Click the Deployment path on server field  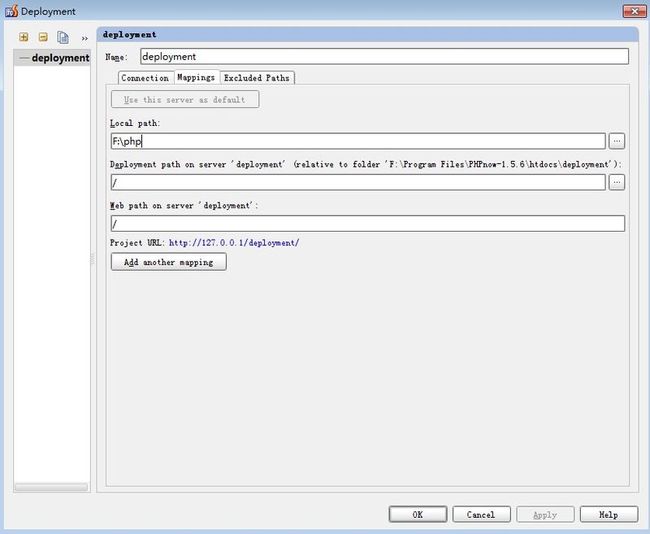pyautogui.click(x=358, y=182)
